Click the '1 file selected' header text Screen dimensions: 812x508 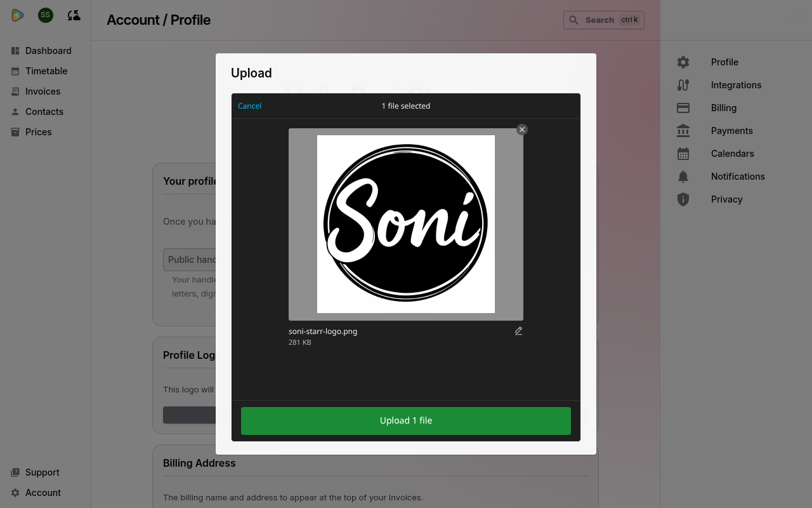click(x=406, y=106)
